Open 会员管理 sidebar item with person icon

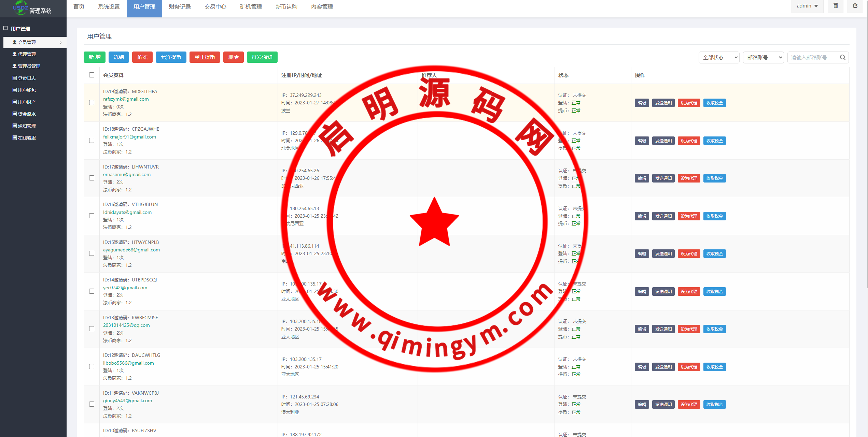(x=27, y=42)
